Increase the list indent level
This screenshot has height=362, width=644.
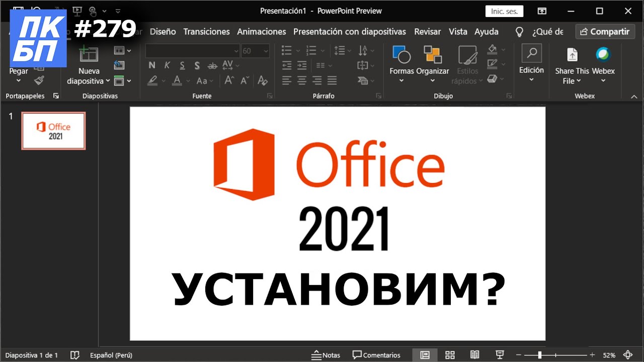click(x=302, y=65)
